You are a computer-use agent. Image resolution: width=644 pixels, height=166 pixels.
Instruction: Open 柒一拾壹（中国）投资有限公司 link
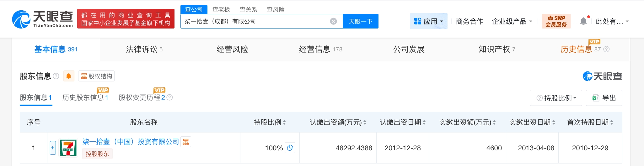point(131,142)
